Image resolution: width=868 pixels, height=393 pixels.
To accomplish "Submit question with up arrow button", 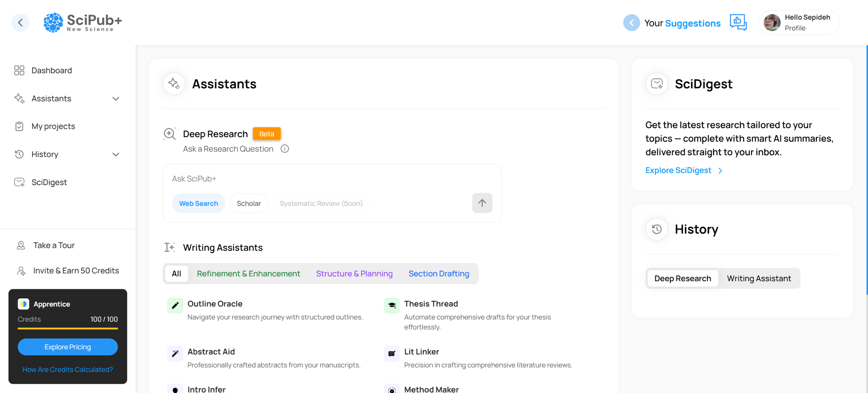I will 482,203.
